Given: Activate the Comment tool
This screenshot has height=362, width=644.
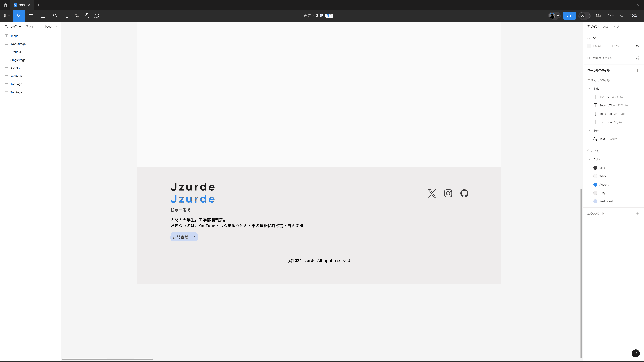Looking at the screenshot, I should (96, 15).
